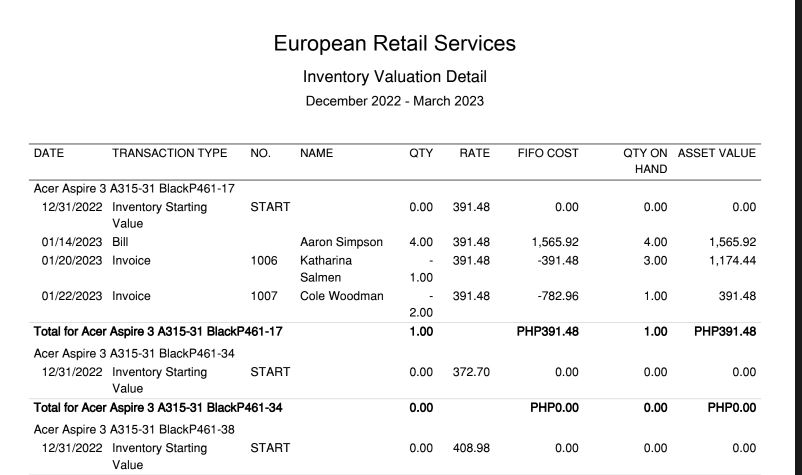This screenshot has width=802, height=475.
Task: Click the Total for BlackP461-34 row label
Action: [158, 408]
